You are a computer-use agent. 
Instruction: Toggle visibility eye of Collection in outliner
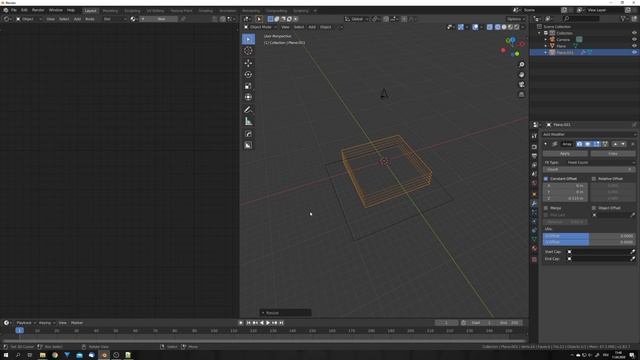(x=634, y=33)
